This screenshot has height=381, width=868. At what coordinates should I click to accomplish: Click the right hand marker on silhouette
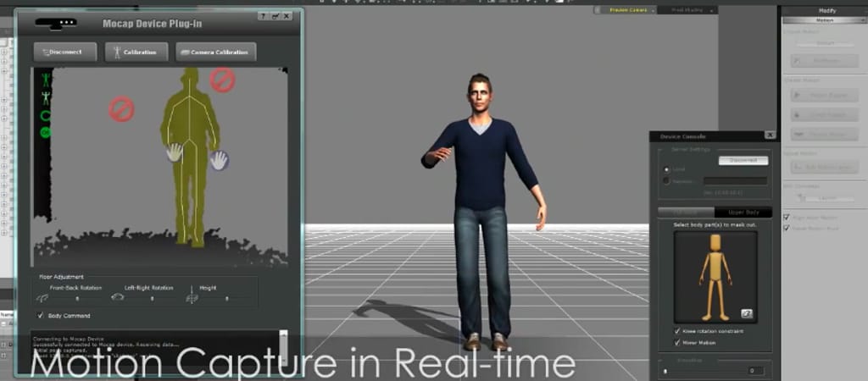tap(219, 159)
